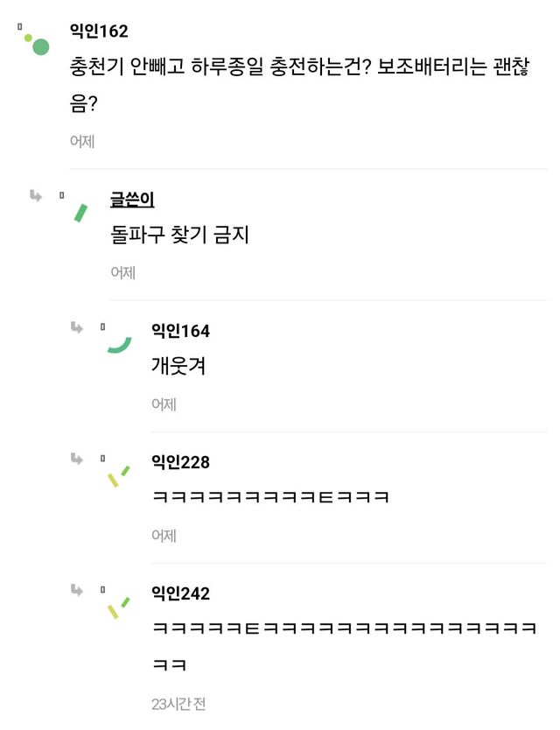Screen dimensions: 560x730
Task: Tap the 익인242 username
Action: point(180,593)
